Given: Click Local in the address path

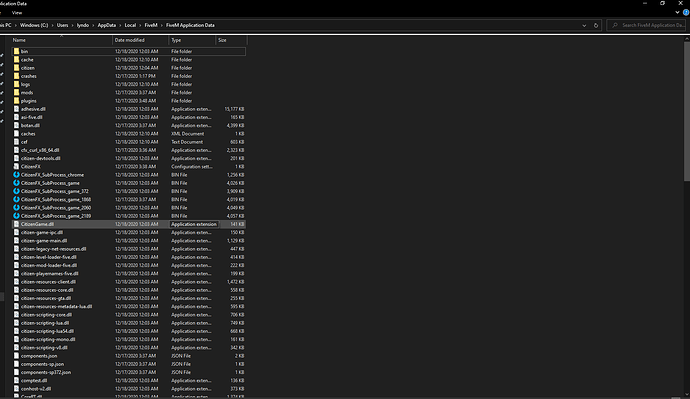Looking at the screenshot, I should 130,25.
